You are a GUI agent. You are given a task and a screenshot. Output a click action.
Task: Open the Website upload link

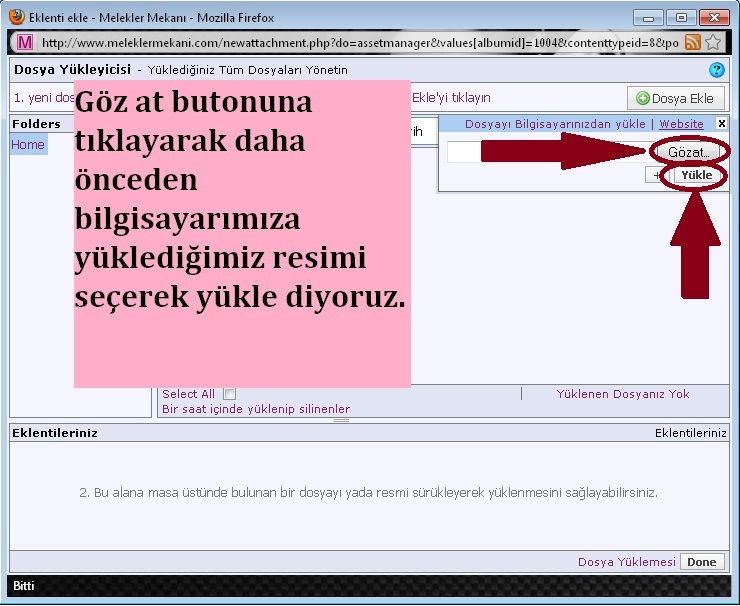coord(681,124)
